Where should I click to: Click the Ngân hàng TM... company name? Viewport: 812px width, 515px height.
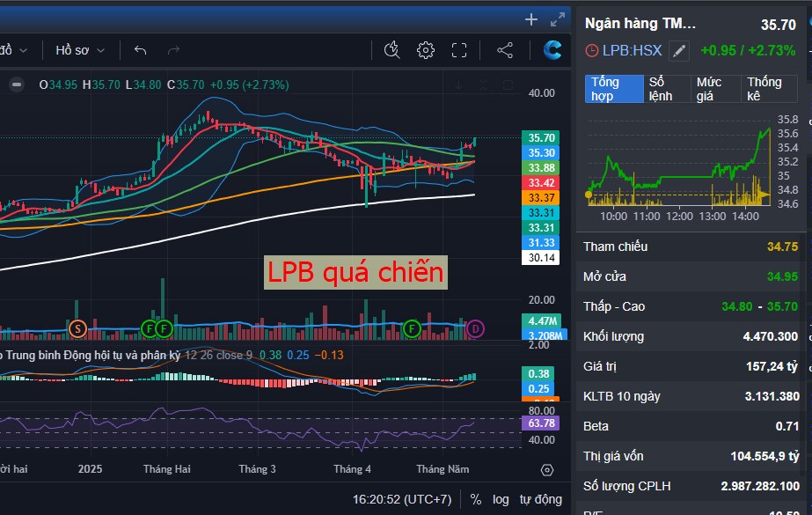pyautogui.click(x=640, y=24)
